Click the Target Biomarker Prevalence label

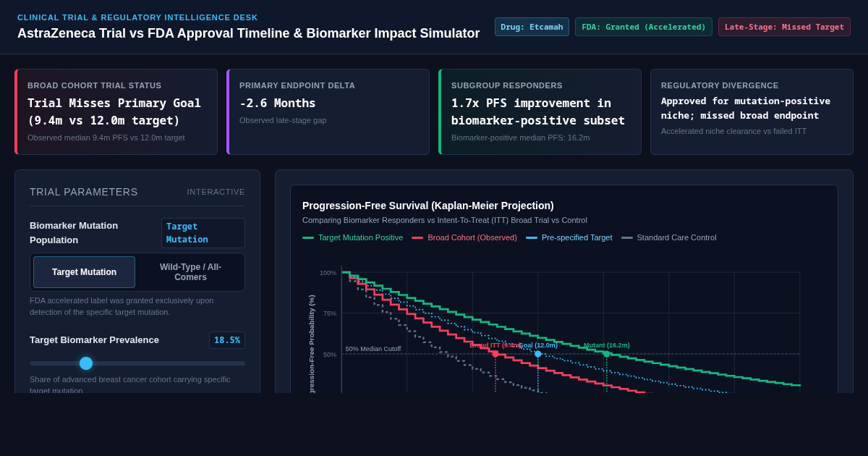94,340
